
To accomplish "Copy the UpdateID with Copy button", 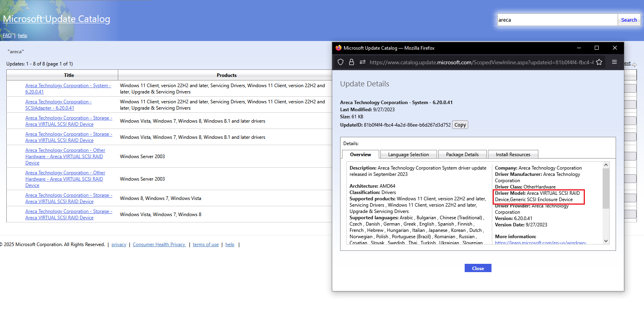I will (x=460, y=125).
